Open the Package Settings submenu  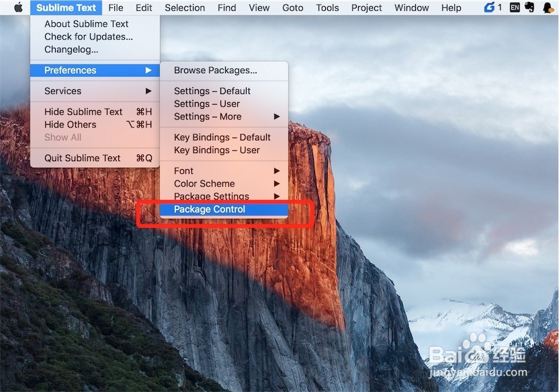210,196
